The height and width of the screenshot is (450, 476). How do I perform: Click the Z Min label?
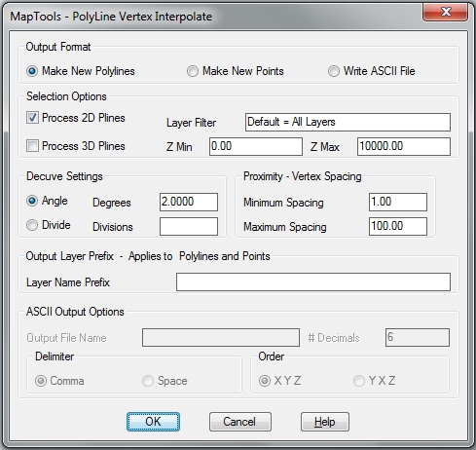click(x=179, y=147)
